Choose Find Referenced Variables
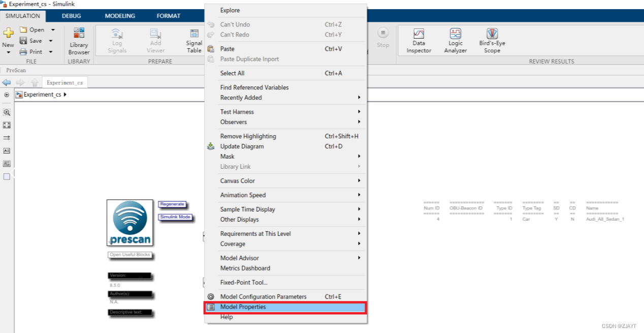This screenshot has height=333, width=644. (x=285, y=87)
